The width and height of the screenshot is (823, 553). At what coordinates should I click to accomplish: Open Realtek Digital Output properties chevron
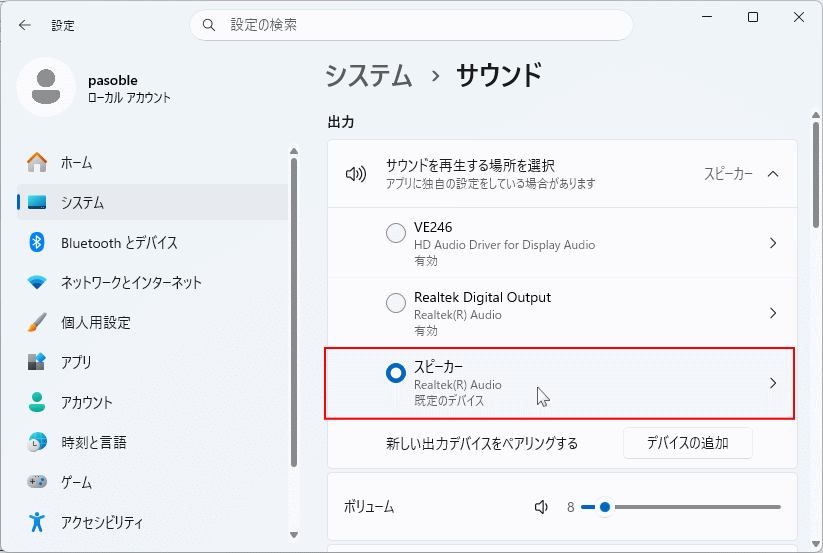tap(773, 313)
